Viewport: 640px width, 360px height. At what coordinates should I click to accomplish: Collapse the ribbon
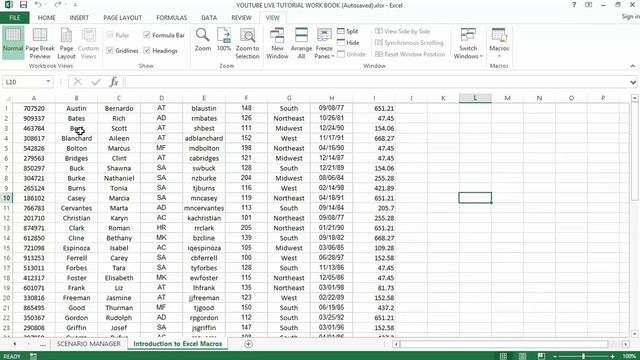click(x=633, y=66)
